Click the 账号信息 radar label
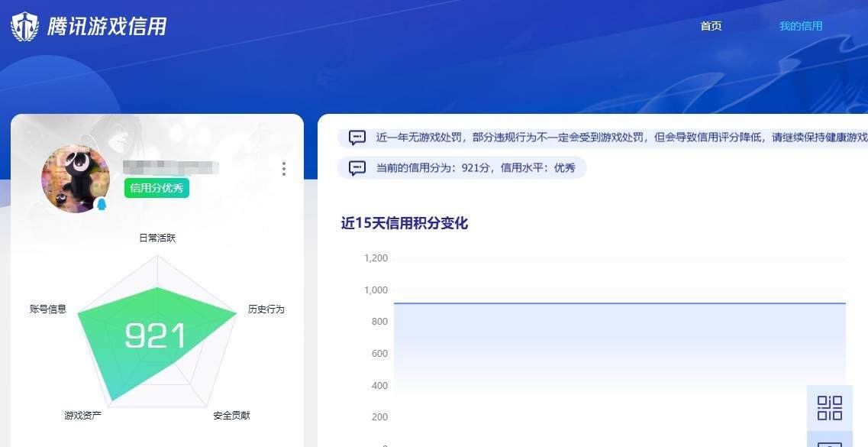868x447 pixels. point(48,309)
